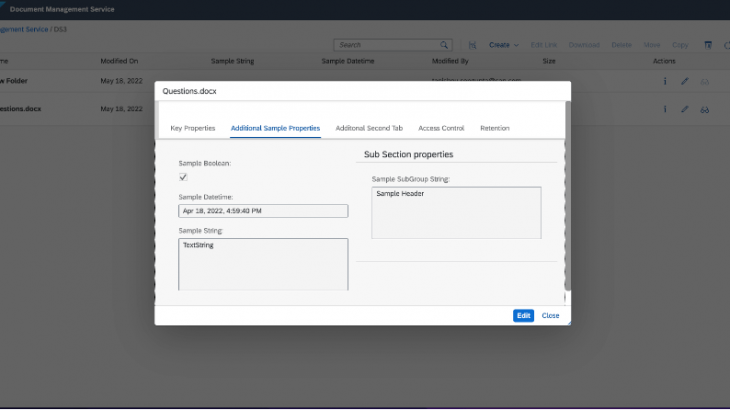730x410 pixels.
Task: Click the Move toolbar button
Action: click(x=652, y=45)
